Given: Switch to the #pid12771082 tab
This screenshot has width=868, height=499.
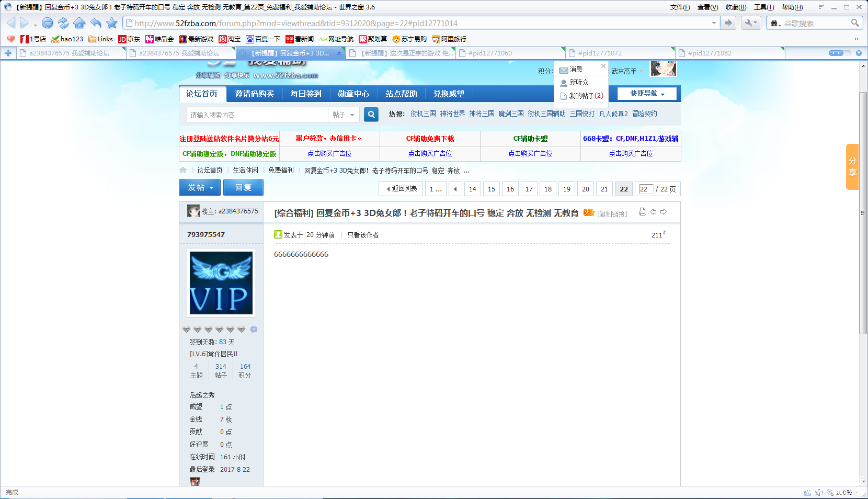Looking at the screenshot, I should [x=730, y=53].
